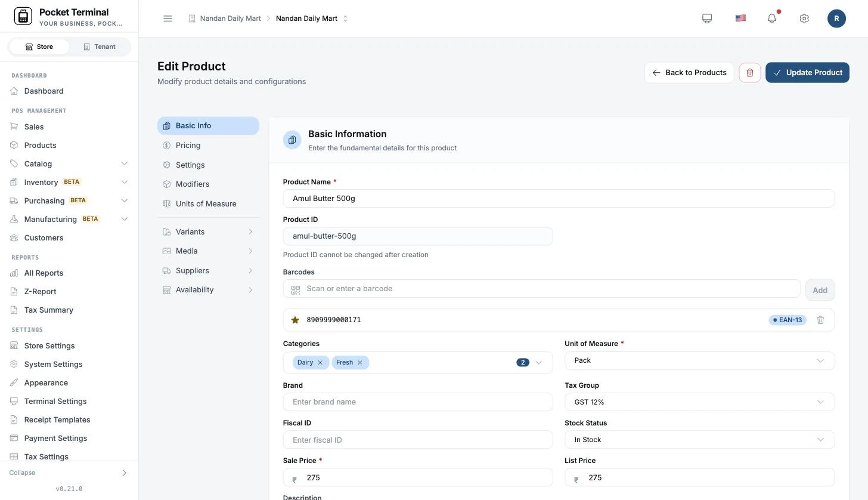
Task: Change language via the flag icon
Action: (x=740, y=18)
